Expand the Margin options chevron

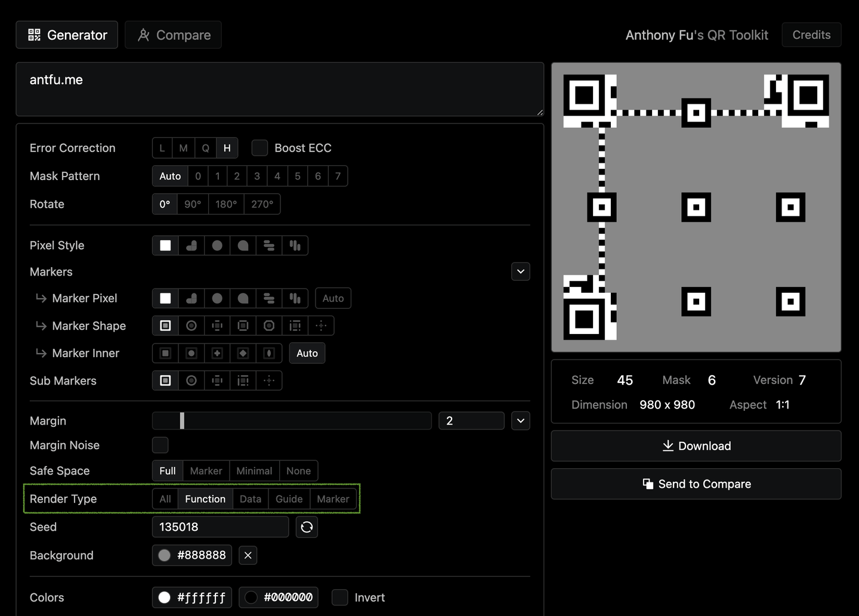tap(521, 421)
